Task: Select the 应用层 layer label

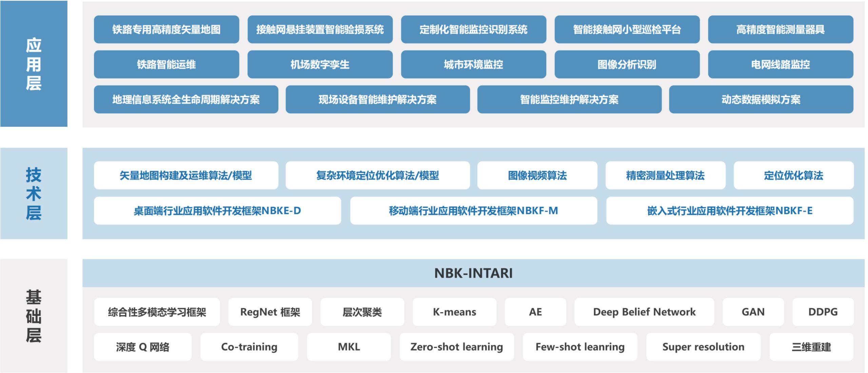Action: [x=34, y=64]
